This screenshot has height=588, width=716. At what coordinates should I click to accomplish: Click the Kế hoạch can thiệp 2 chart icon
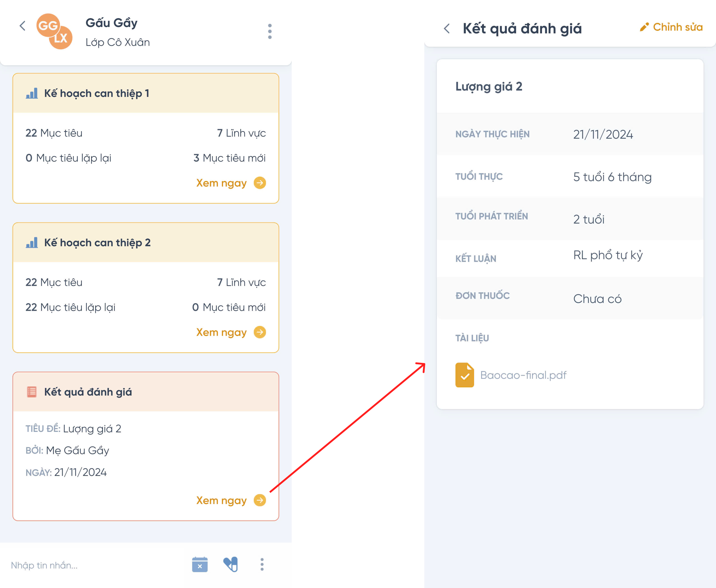[x=32, y=243]
